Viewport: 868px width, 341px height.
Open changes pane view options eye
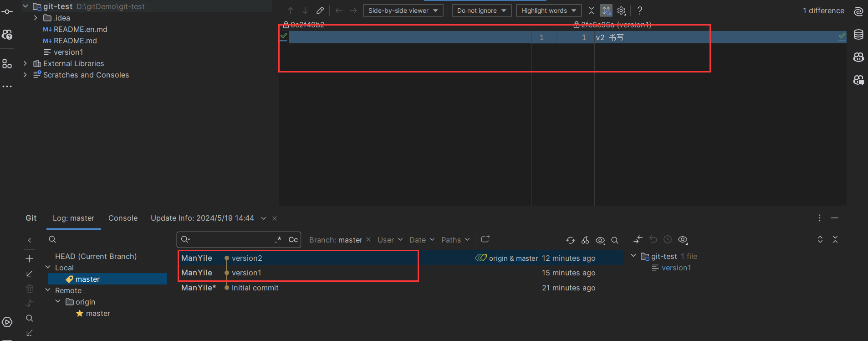pyautogui.click(x=683, y=240)
